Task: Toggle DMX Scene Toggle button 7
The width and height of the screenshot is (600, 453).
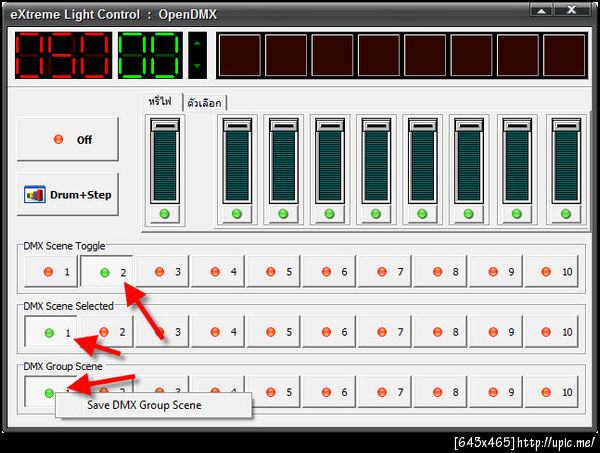Action: [385, 272]
